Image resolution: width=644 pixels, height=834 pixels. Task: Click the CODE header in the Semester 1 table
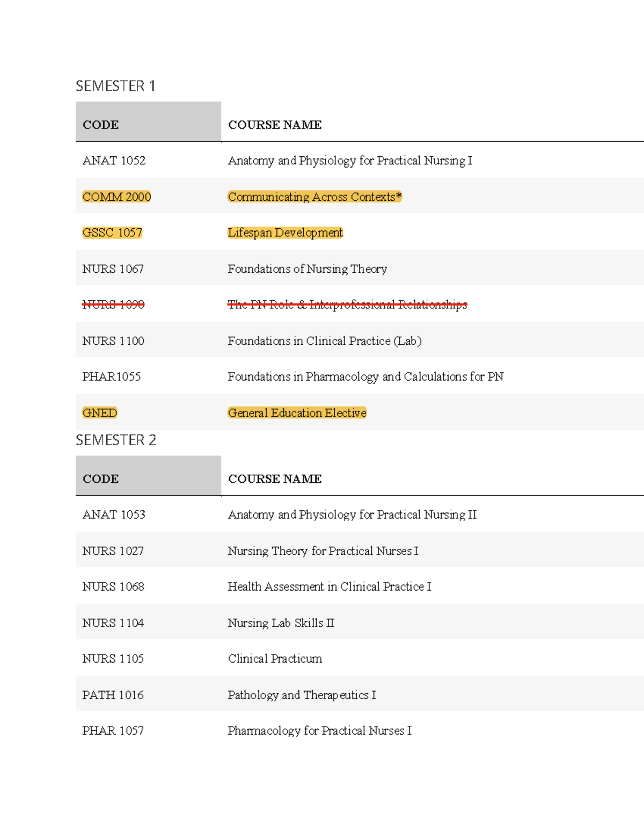coord(100,125)
